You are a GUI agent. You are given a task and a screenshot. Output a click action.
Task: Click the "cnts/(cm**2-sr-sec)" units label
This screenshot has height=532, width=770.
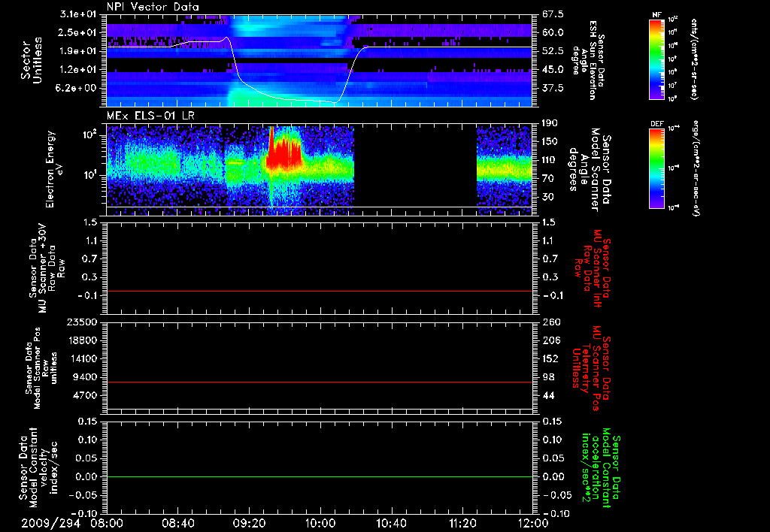pos(694,59)
